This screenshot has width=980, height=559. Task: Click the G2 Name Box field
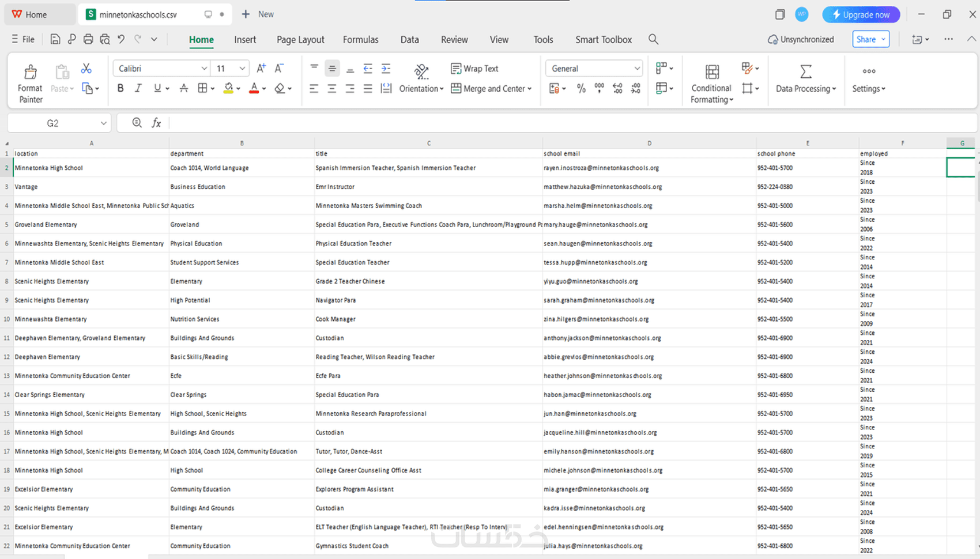point(58,123)
